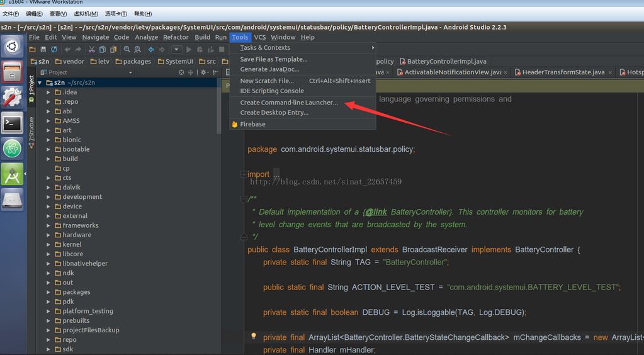The height and width of the screenshot is (355, 644).
Task: Click Android Studio dock icon
Action: (12, 174)
